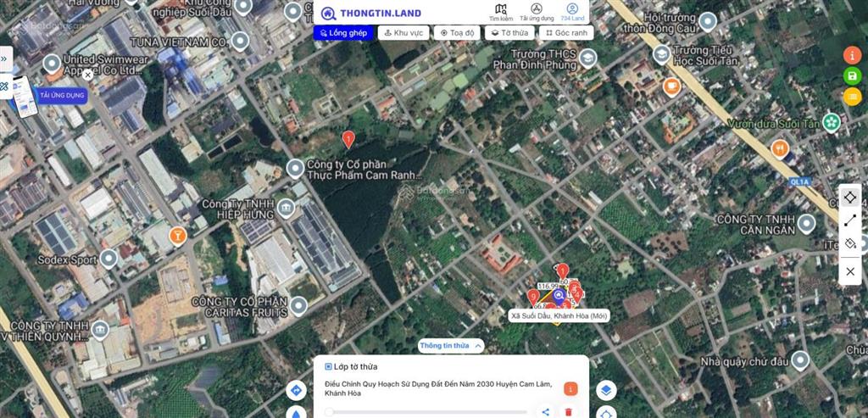The width and height of the screenshot is (868, 418).
Task: Share the planning layer
Action: tap(546, 412)
